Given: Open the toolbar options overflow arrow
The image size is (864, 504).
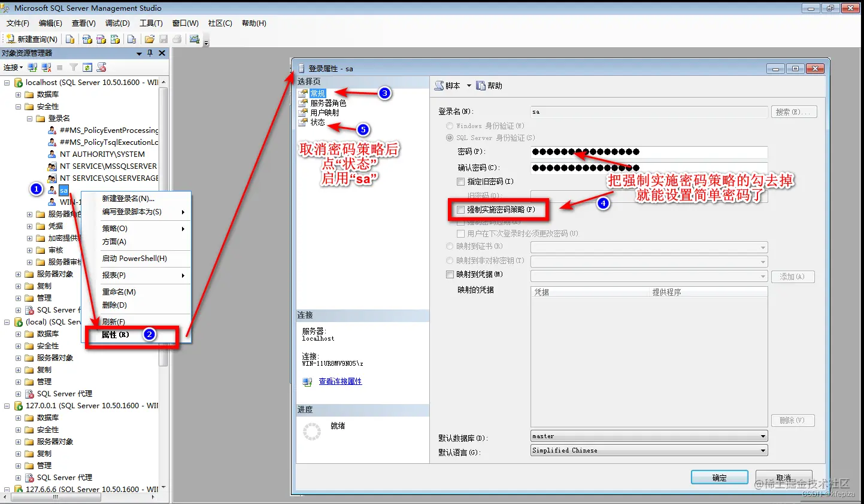Looking at the screenshot, I should coord(207,42).
